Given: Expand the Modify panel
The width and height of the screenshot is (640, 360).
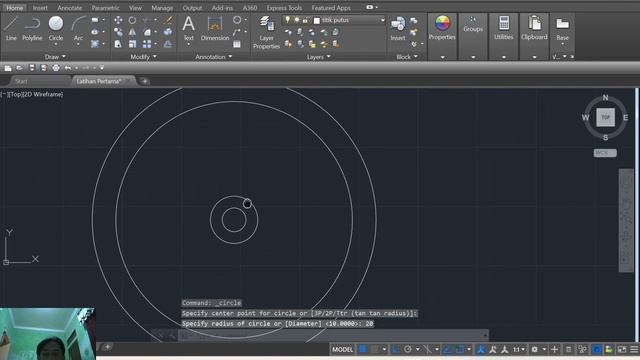Looking at the screenshot, I should click(143, 57).
